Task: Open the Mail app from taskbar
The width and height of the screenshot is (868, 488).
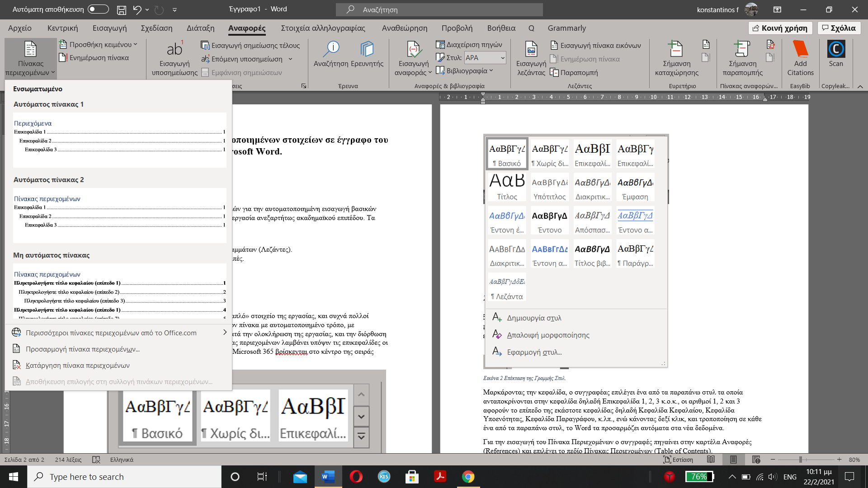Action: (300, 477)
